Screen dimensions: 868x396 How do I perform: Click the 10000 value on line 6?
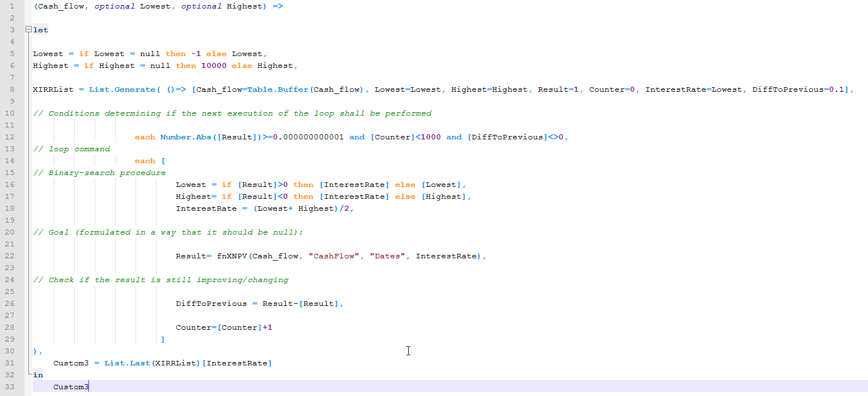211,66
